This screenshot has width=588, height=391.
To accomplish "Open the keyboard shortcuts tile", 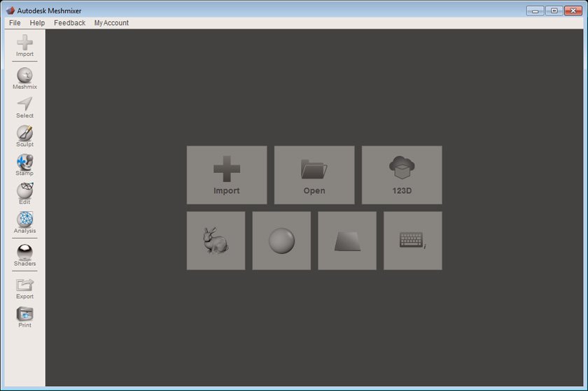I will [x=413, y=241].
